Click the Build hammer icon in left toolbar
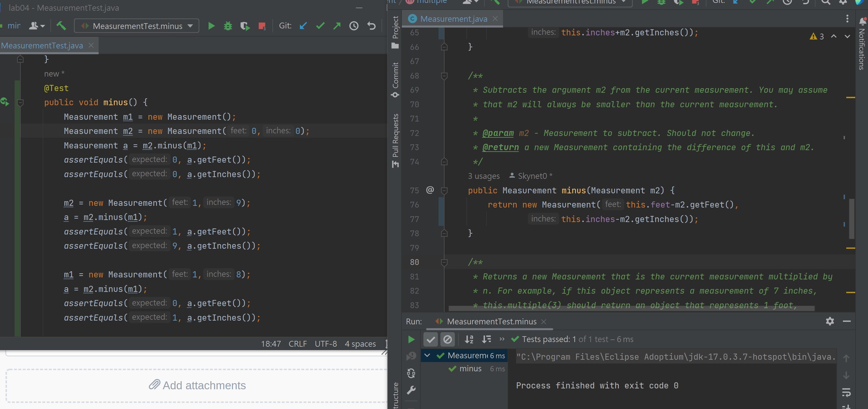Image resolution: width=868 pixels, height=409 pixels. pyautogui.click(x=61, y=26)
